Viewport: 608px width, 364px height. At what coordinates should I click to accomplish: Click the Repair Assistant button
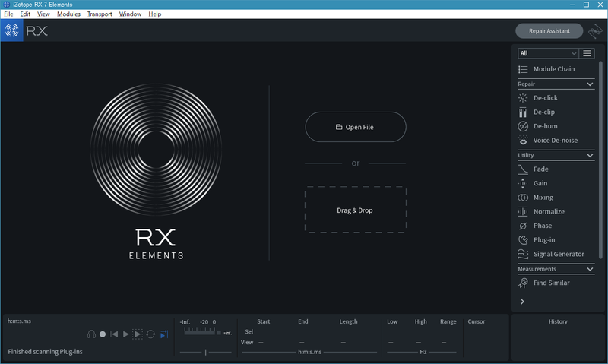(x=549, y=31)
